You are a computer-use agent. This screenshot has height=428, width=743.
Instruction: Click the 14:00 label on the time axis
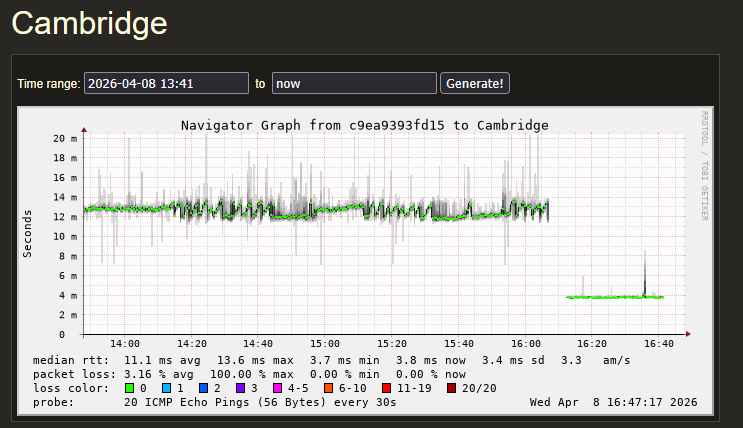pos(125,344)
